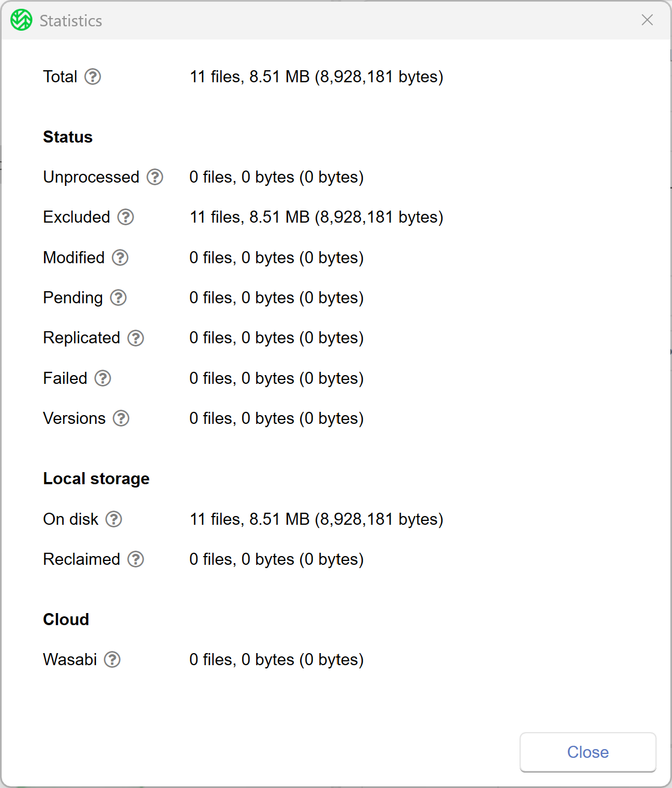The height and width of the screenshot is (788, 672).
Task: Click the Wasabi cloud files value
Action: point(276,660)
